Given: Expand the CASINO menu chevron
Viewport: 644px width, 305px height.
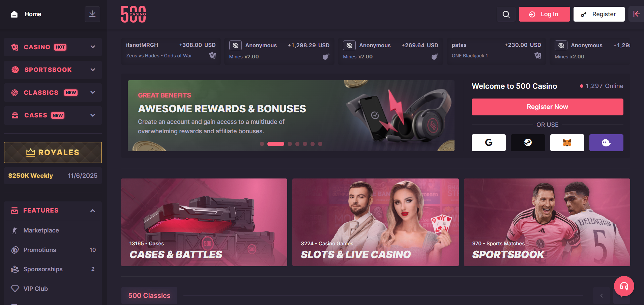Looking at the screenshot, I should coord(93,47).
